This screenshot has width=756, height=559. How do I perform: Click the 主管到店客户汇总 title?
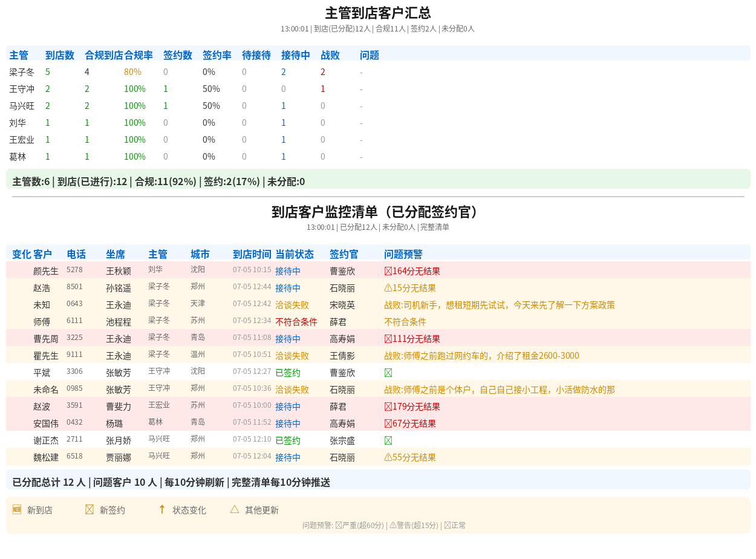coord(378,13)
